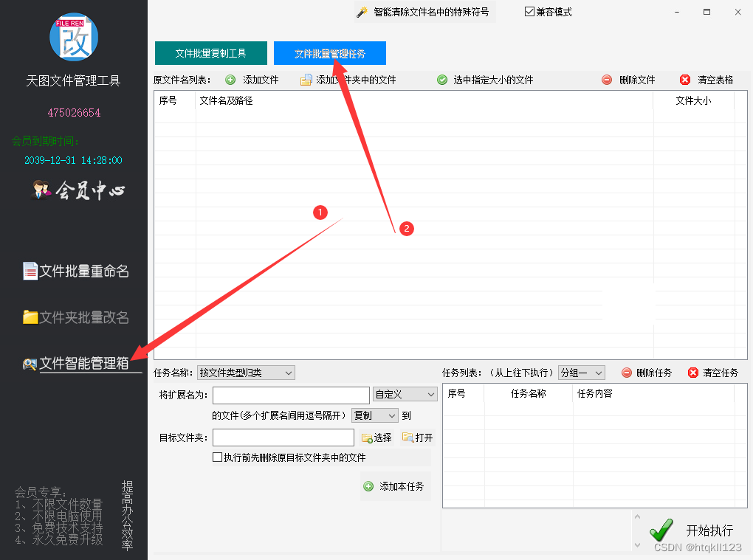The width and height of the screenshot is (753, 560).
Task: Click the 添加文件夹中的文件 button text
Action: point(356,80)
